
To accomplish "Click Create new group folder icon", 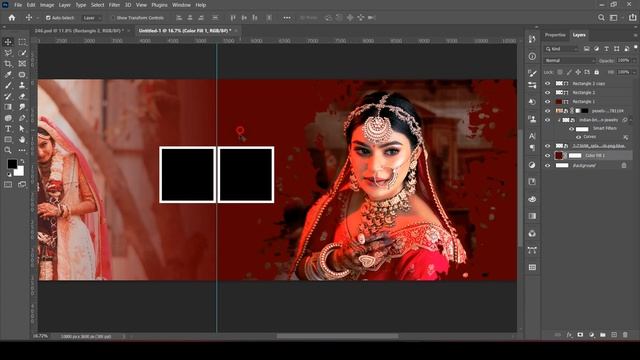I will (603, 335).
